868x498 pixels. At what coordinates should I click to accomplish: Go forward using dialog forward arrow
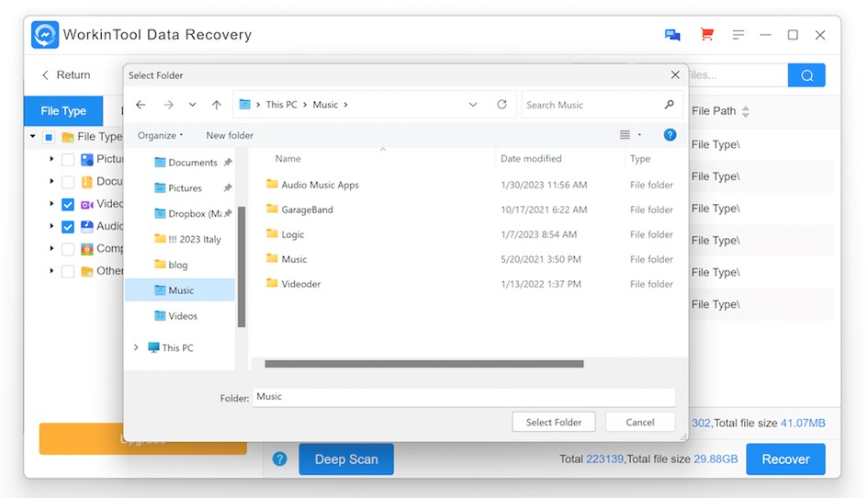pyautogui.click(x=168, y=105)
